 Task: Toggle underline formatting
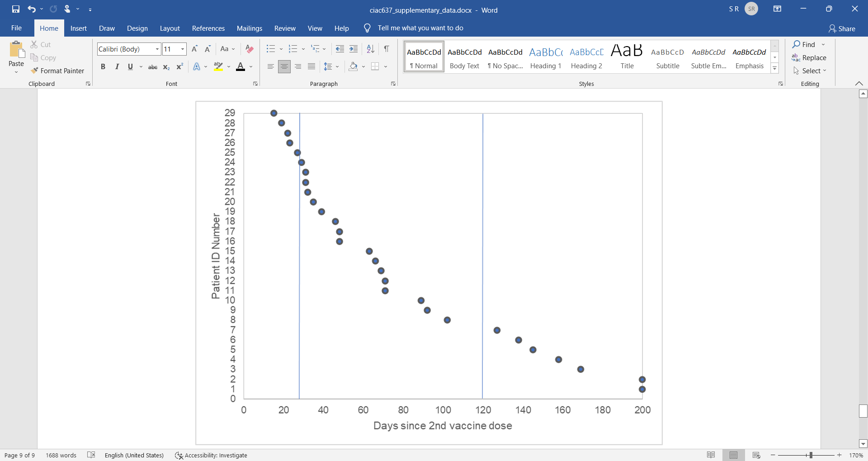(130, 66)
